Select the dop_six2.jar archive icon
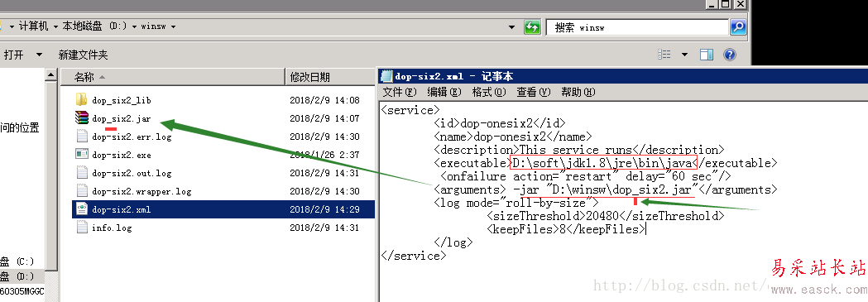This screenshot has height=302, width=868. click(81, 117)
